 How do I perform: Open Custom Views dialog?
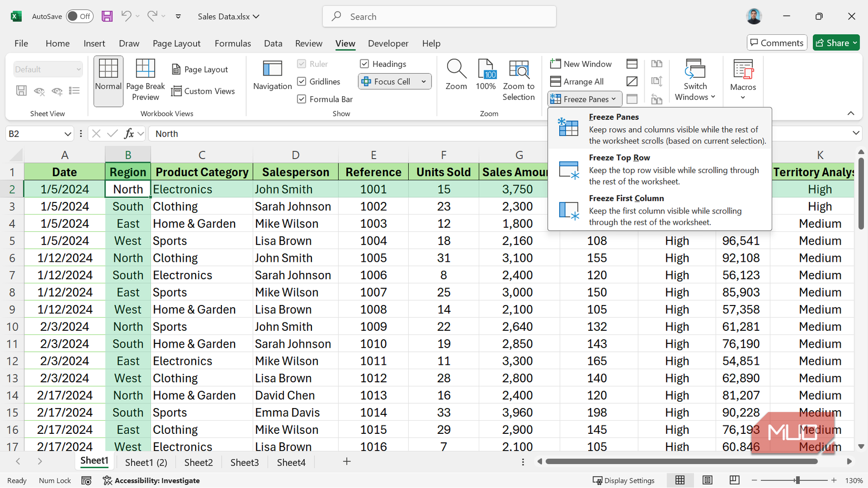(203, 91)
